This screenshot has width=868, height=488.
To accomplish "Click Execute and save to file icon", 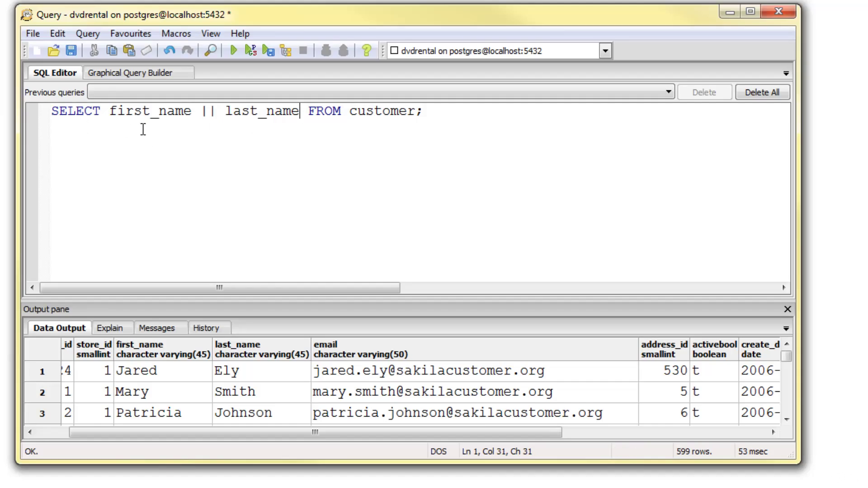I will click(x=268, y=51).
